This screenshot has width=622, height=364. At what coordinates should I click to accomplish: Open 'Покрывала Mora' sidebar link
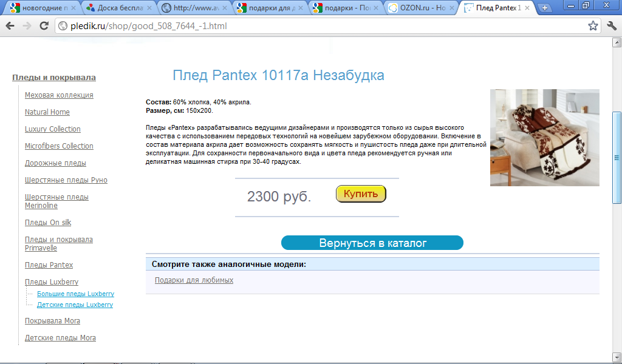tap(52, 321)
